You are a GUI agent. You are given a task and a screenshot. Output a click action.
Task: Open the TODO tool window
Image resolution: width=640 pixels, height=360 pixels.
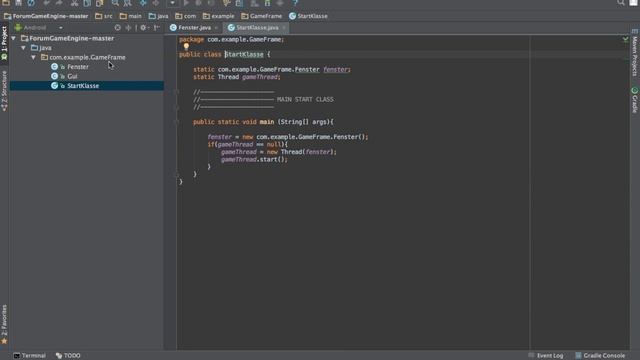point(68,356)
